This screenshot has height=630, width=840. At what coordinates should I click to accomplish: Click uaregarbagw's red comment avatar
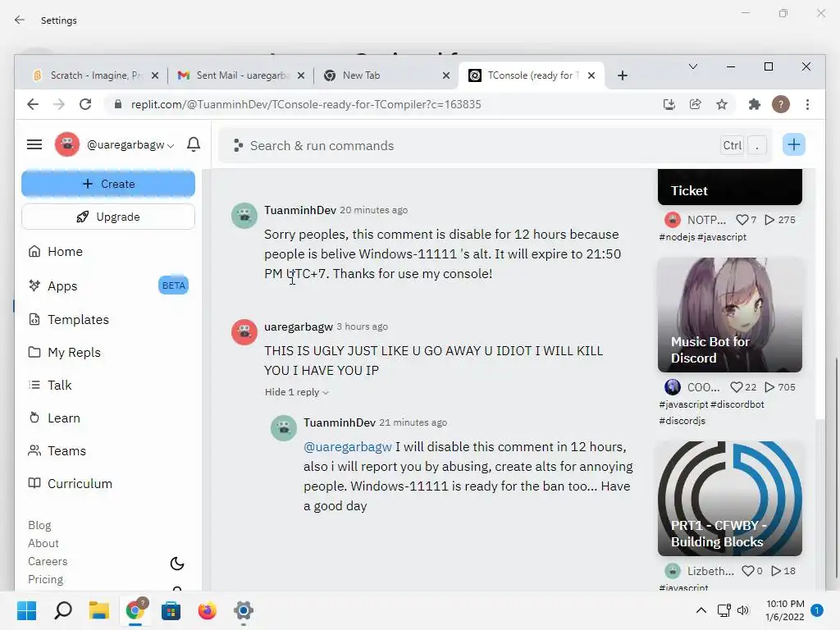(x=244, y=332)
